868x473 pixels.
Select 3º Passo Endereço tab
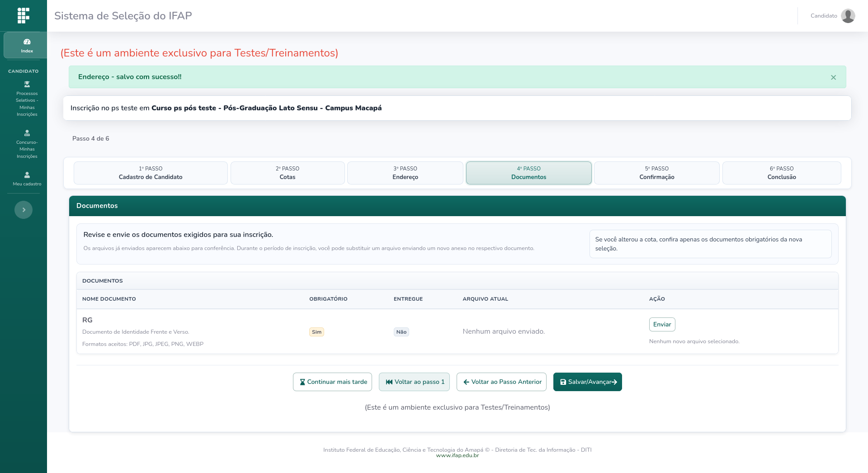point(405,173)
